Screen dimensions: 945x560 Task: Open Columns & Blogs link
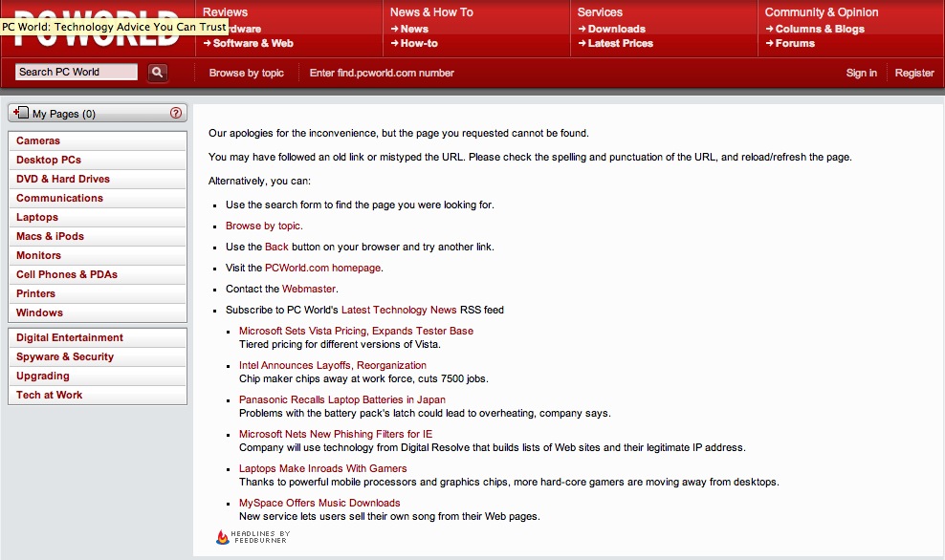(x=815, y=29)
